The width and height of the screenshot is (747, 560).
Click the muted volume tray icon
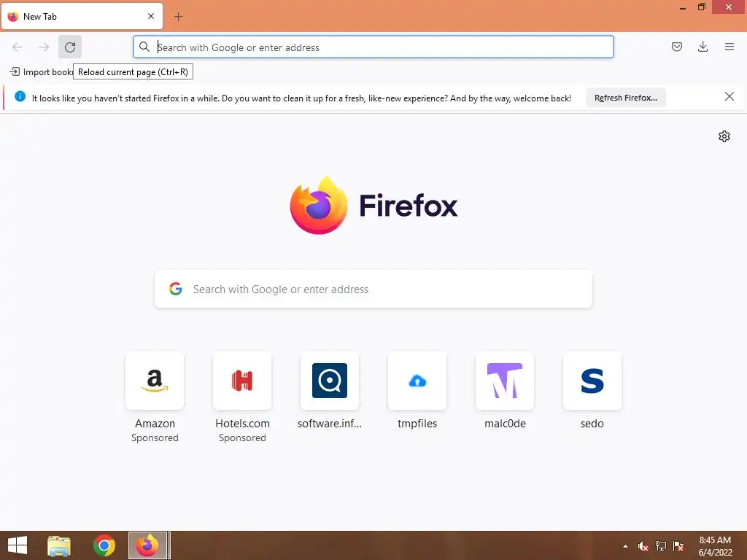coord(643,546)
